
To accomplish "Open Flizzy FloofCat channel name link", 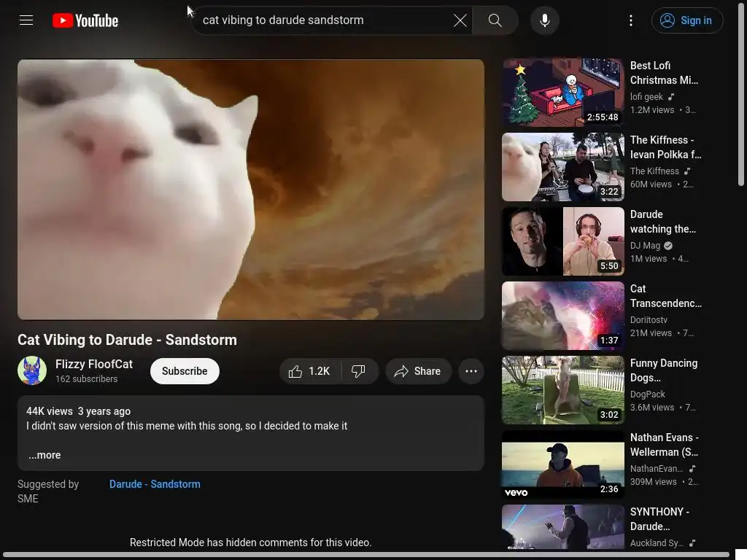I will (94, 365).
